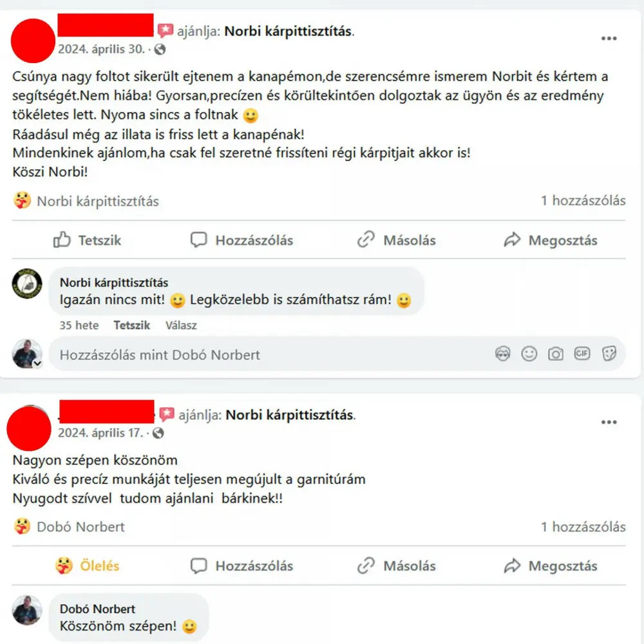Expand 1 hozzászólás on the first post
The width and height of the screenshot is (644, 644).
click(583, 201)
